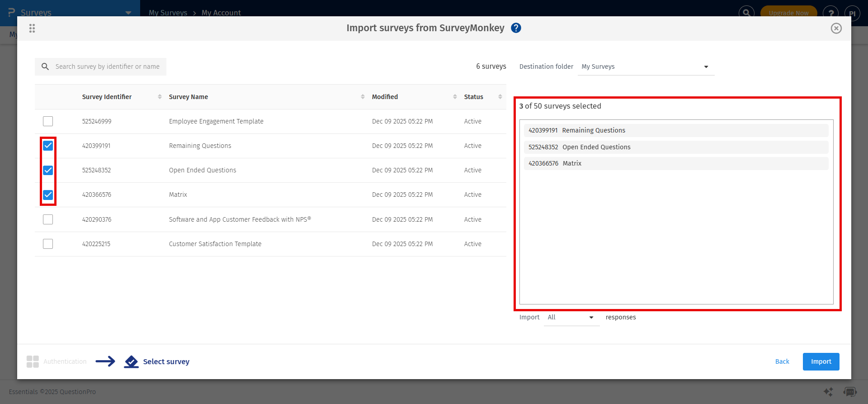The height and width of the screenshot is (404, 868).
Task: Click survey name Customer Satisfaction Template
Action: (215, 244)
